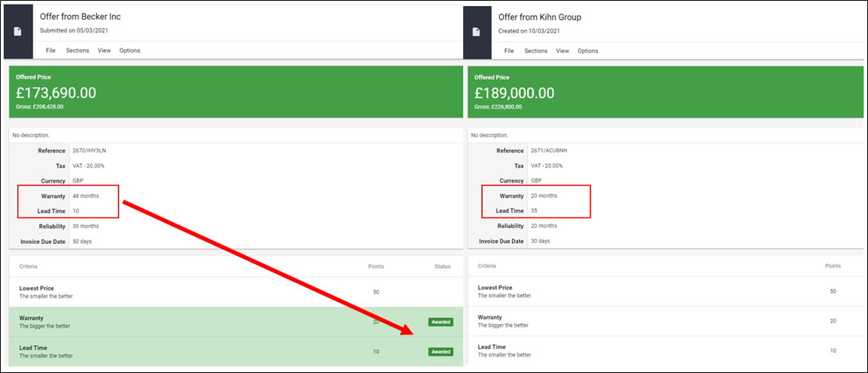Image resolution: width=868 pixels, height=373 pixels.
Task: Click Lead Time value 35 in Kihn offer
Action: click(x=534, y=211)
